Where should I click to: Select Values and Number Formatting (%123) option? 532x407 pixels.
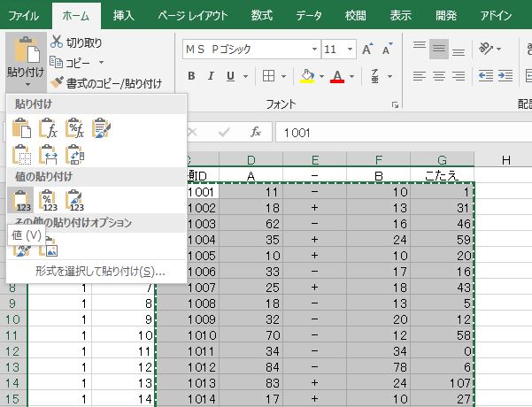[48, 200]
